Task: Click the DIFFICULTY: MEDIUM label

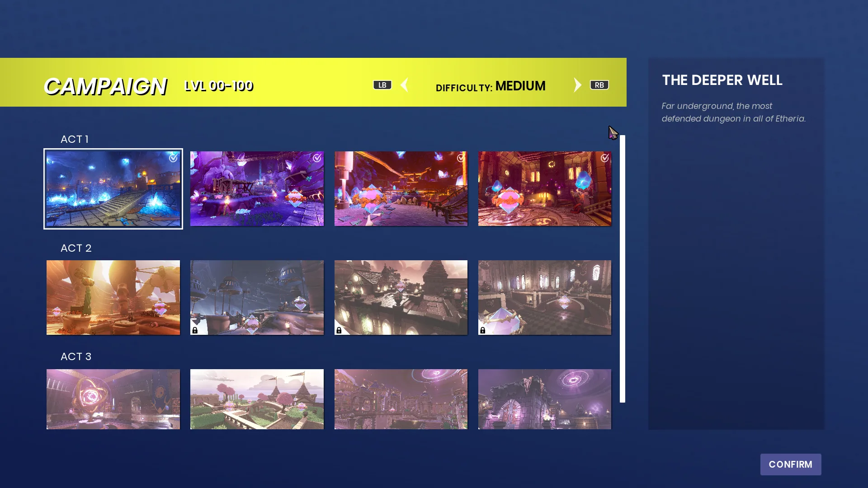Action: point(491,86)
